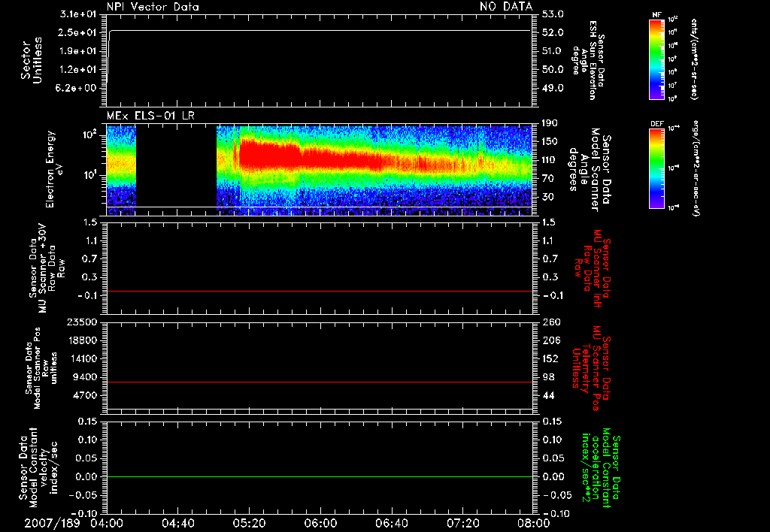Click the NF flux color bar
The height and width of the screenshot is (532, 770).
(x=656, y=59)
